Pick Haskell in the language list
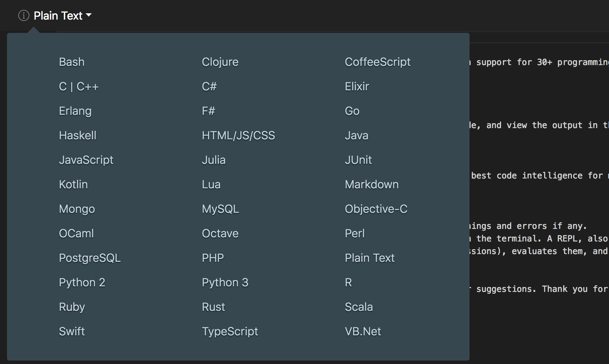This screenshot has height=364, width=609. (77, 135)
